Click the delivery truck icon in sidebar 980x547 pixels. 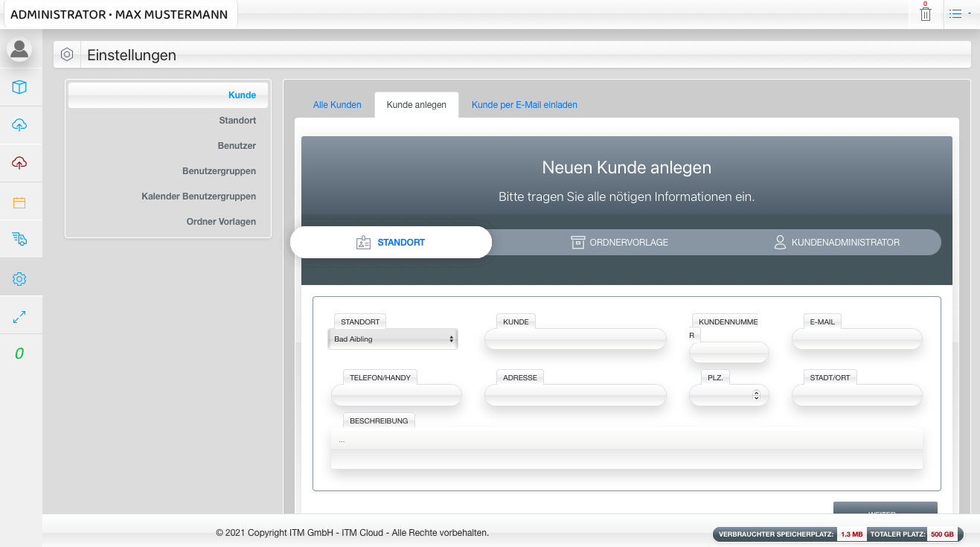click(19, 239)
